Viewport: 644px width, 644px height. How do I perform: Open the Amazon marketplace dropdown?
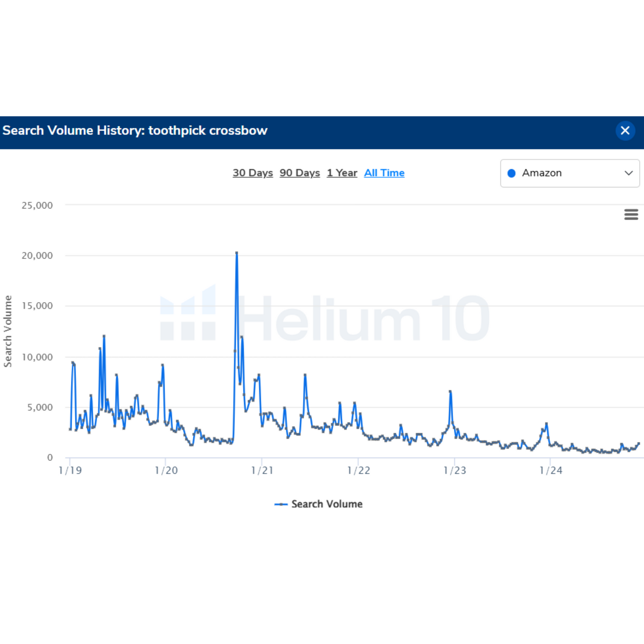pyautogui.click(x=570, y=173)
